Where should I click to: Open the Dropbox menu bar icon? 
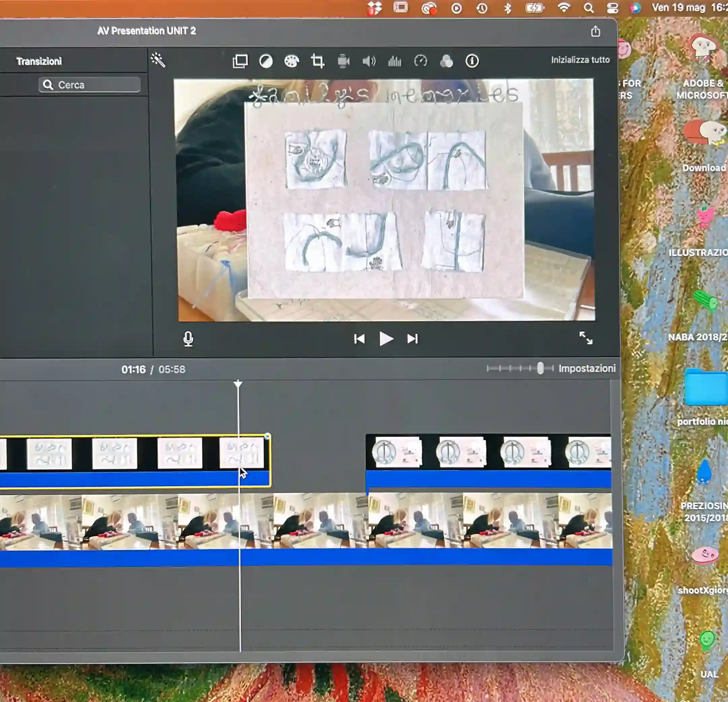click(374, 8)
